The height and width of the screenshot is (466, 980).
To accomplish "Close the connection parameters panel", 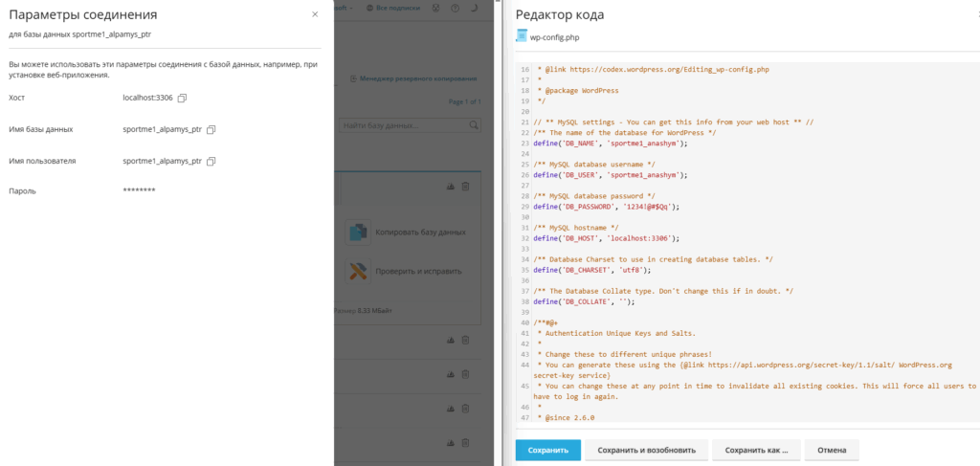I will 315,14.
